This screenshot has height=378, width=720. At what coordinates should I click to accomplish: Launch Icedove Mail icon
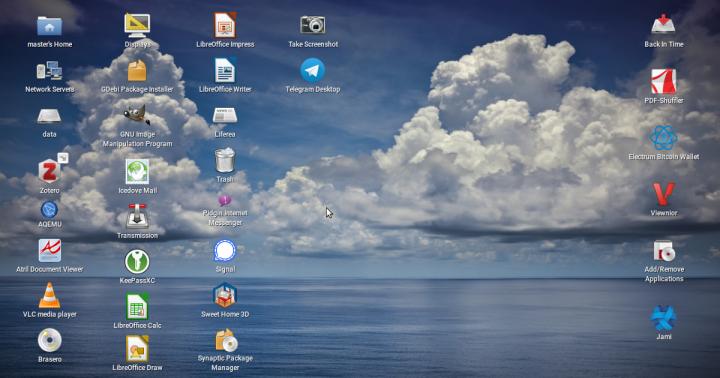coord(137,171)
